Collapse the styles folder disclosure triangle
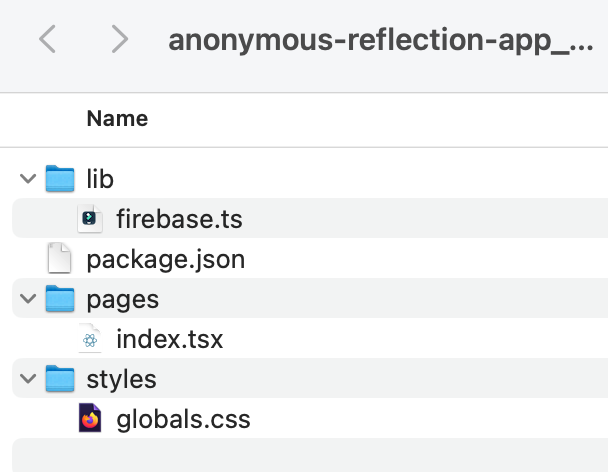Screen dimensions: 608x472 [x=27, y=379]
